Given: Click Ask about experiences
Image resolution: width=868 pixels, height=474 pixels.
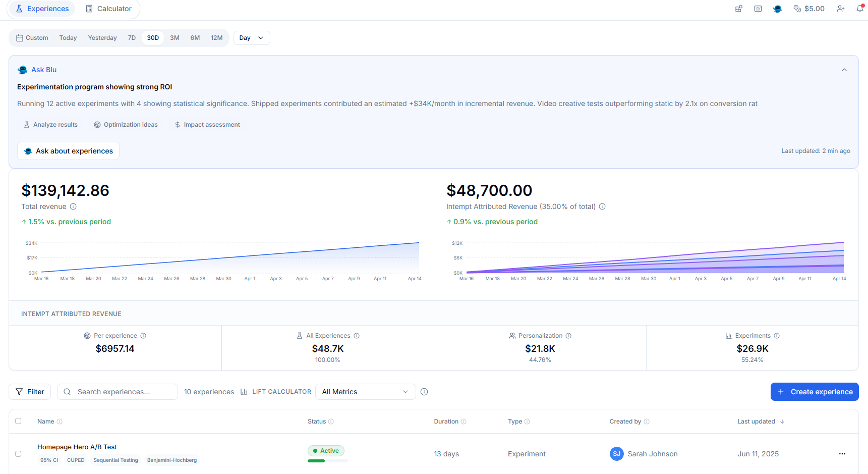Looking at the screenshot, I should pos(68,150).
